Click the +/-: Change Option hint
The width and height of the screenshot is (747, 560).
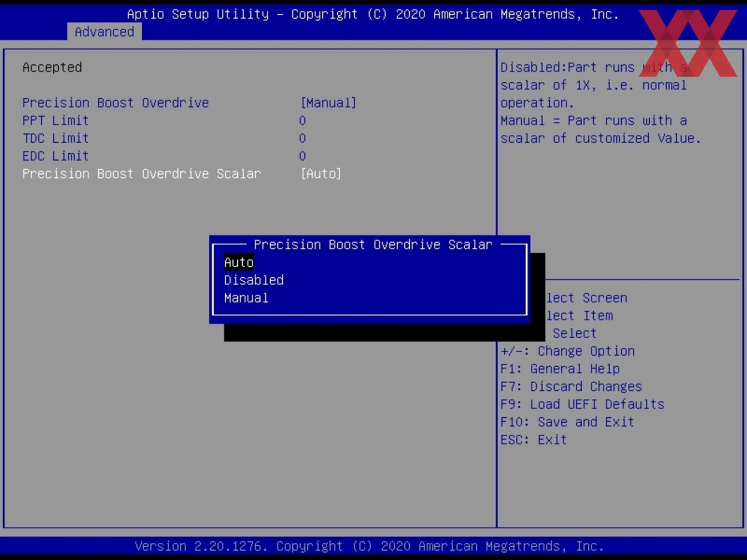click(567, 351)
